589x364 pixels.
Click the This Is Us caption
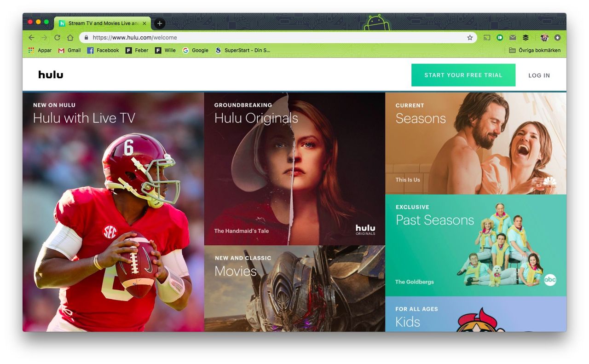(x=408, y=180)
